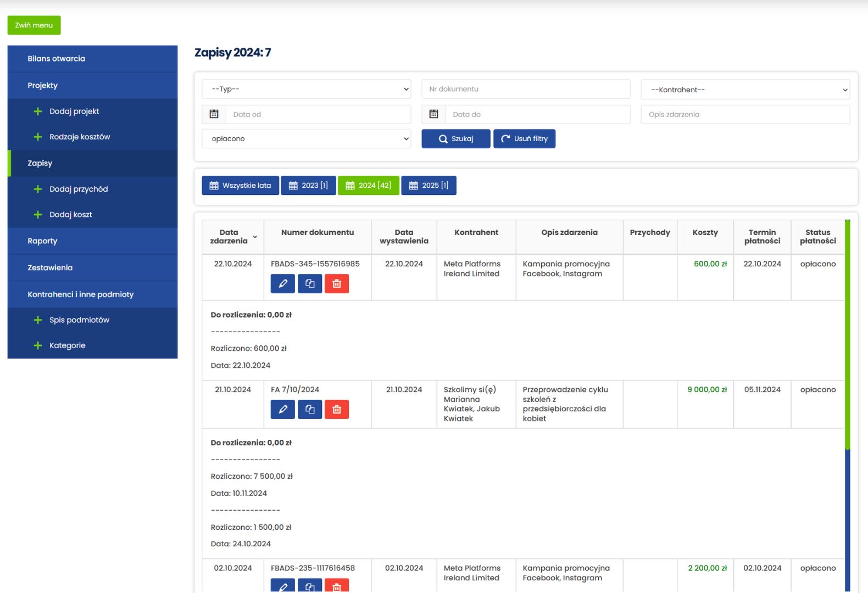
Task: Open the Data do calendar icon
Action: pyautogui.click(x=433, y=114)
